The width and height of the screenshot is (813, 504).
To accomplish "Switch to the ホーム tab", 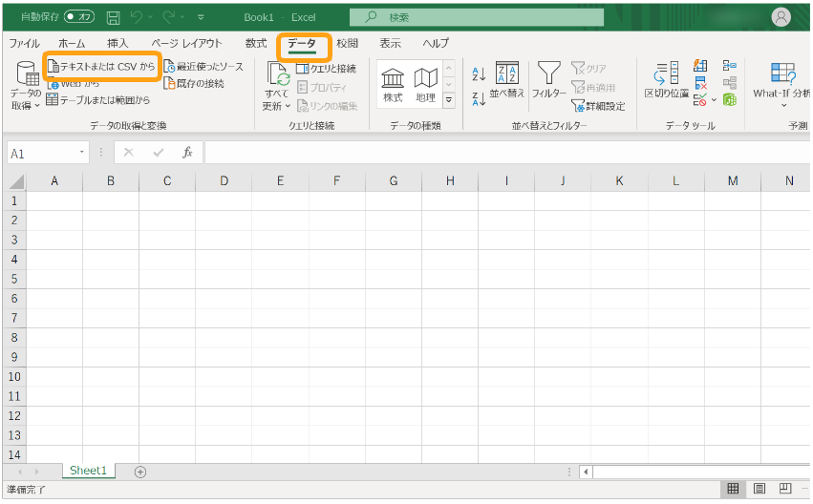I will tap(72, 44).
